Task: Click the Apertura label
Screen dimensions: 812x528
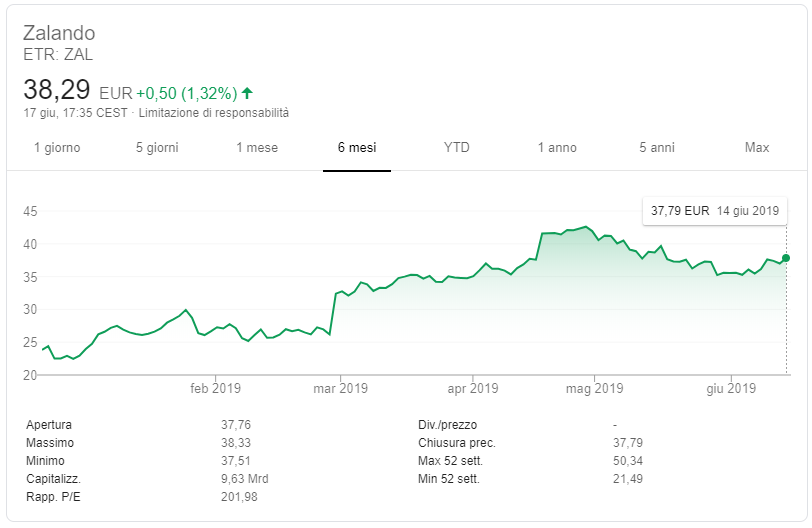Action: point(49,425)
